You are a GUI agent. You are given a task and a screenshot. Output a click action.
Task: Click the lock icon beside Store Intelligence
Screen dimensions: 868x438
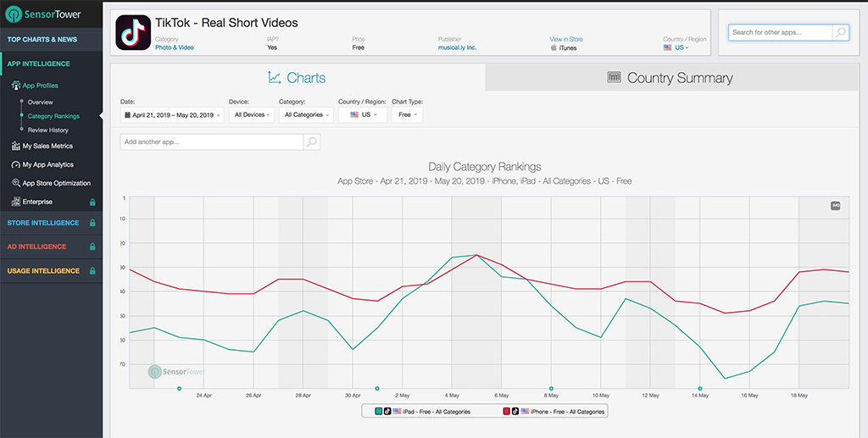click(x=92, y=224)
